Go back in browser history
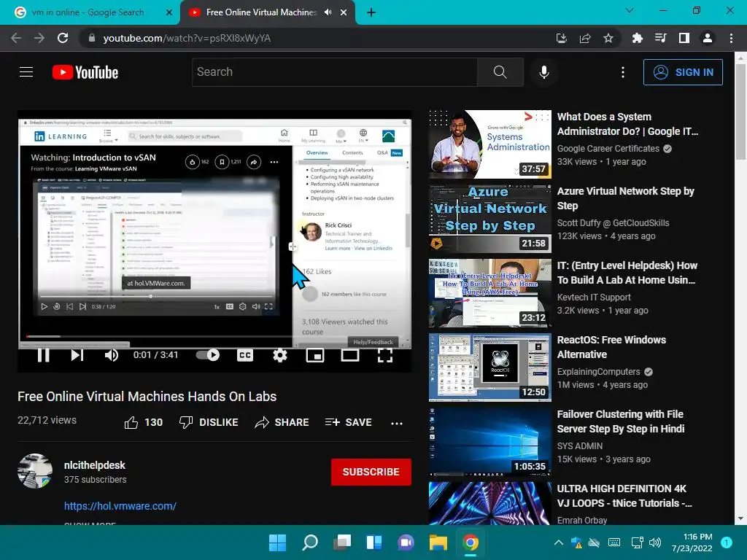This screenshot has width=747, height=560. (x=16, y=38)
